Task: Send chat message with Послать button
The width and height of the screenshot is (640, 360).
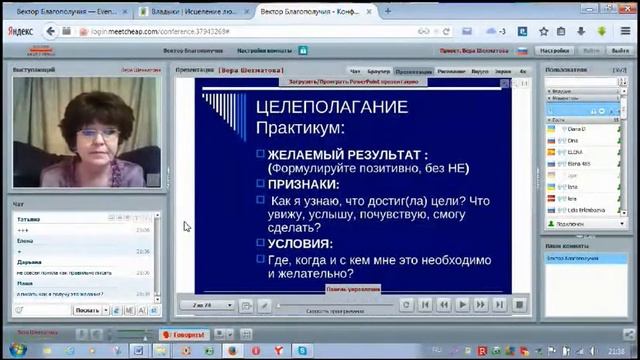Action: point(87,311)
